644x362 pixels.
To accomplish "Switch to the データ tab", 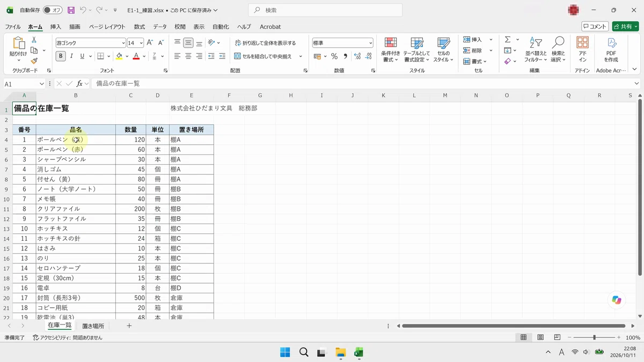I will click(x=160, y=27).
